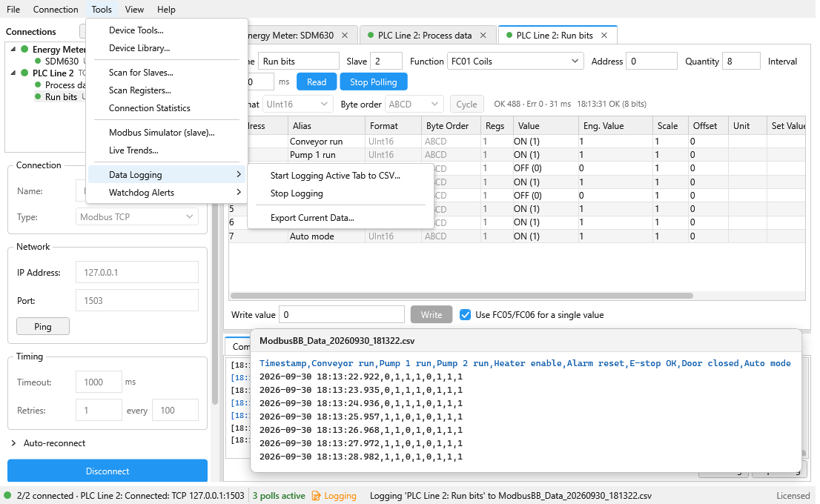This screenshot has height=504, width=820.
Task: Open the Type Modbus TCP dropdown
Action: point(137,217)
